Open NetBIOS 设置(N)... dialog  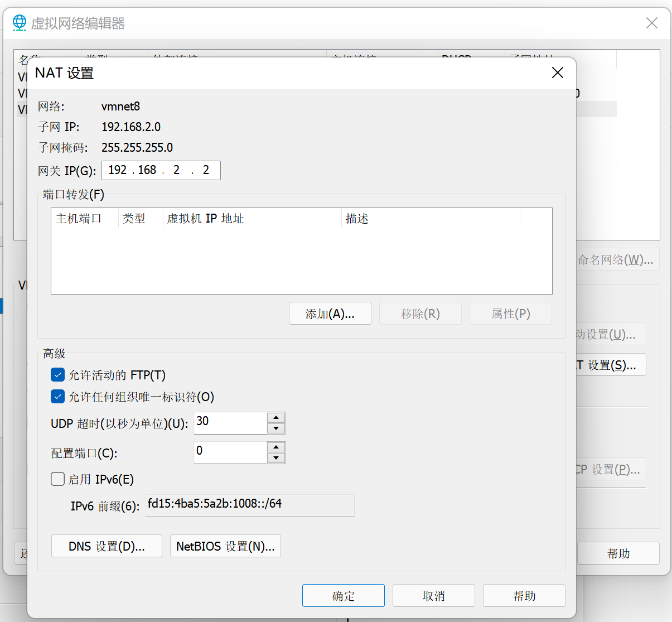coord(225,546)
